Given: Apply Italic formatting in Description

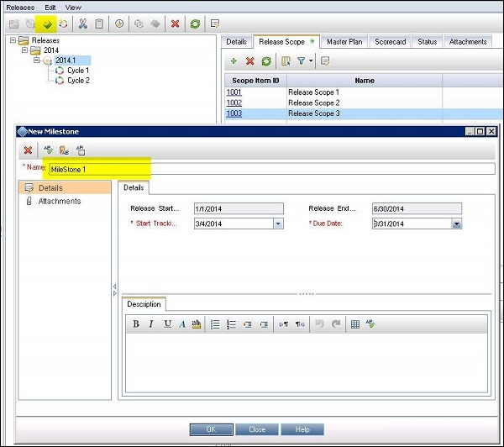Looking at the screenshot, I should pos(152,324).
